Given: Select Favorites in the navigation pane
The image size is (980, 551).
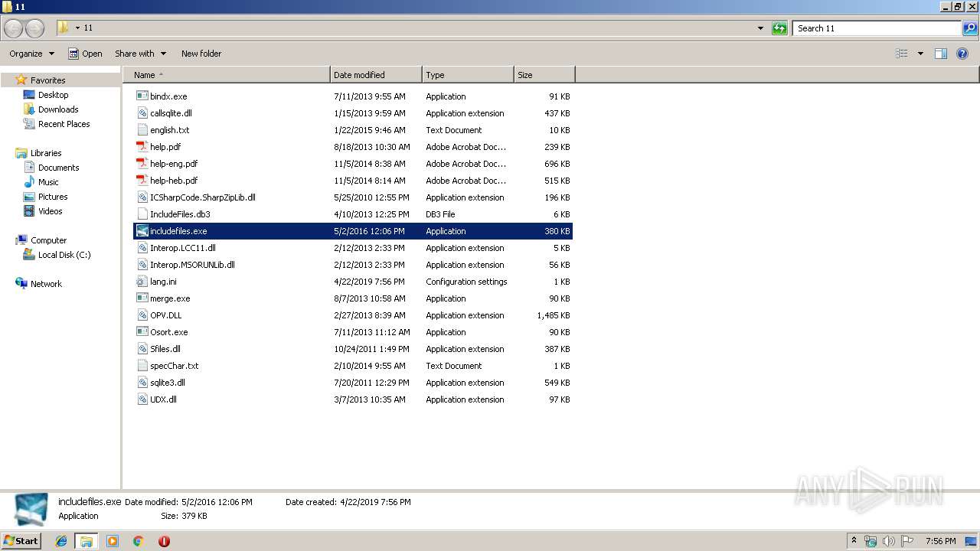Looking at the screenshot, I should [x=47, y=80].
